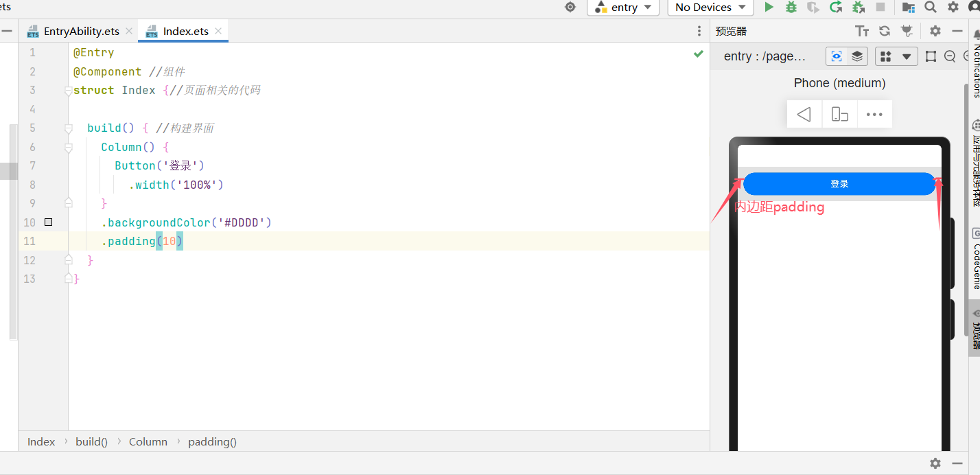This screenshot has height=475, width=980.
Task: Click the Button('登录') code on line 7
Action: tap(160, 166)
